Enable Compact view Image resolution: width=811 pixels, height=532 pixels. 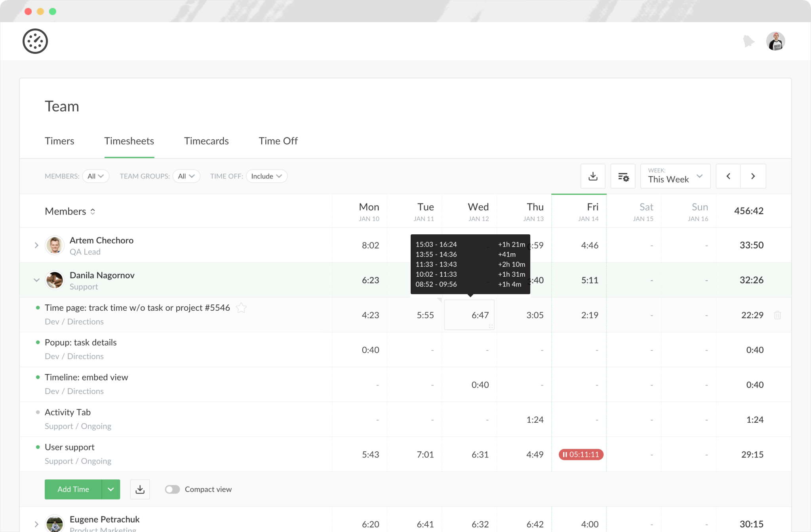(173, 489)
